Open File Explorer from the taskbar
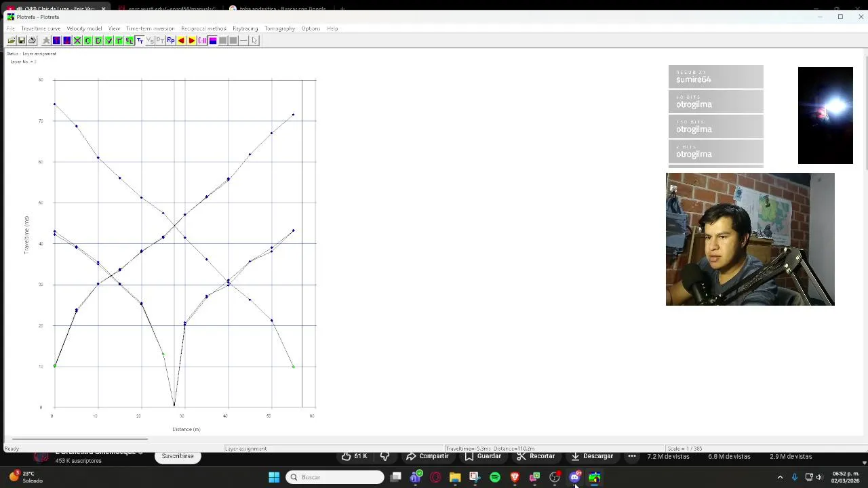The width and height of the screenshot is (868, 488). tap(455, 477)
